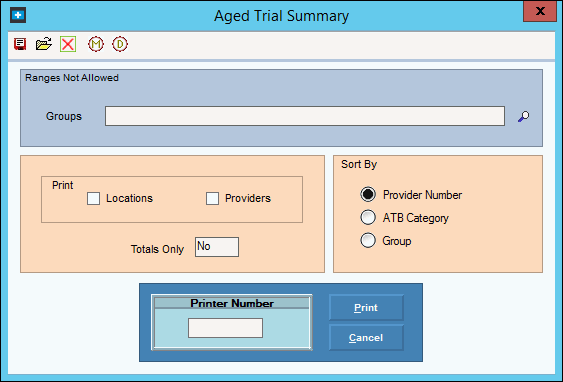Screen dimensions: 563x382
Task: Click the circled D toolbar icon
Action: (x=120, y=44)
